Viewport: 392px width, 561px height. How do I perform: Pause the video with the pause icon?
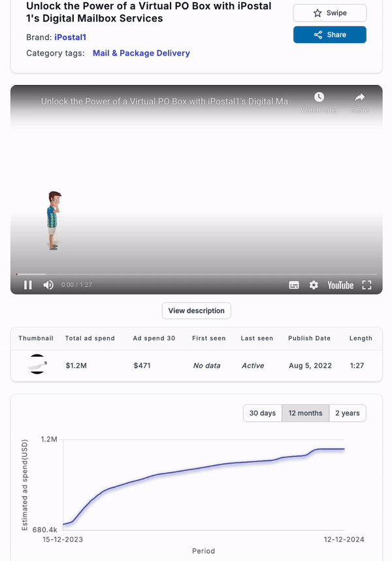point(28,285)
